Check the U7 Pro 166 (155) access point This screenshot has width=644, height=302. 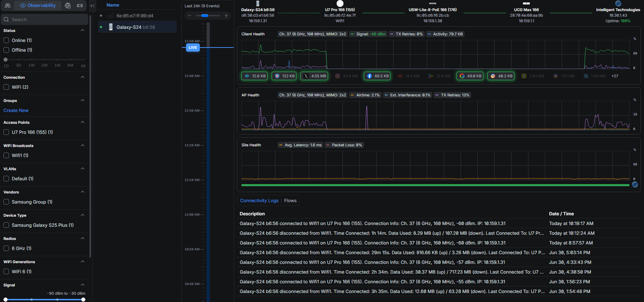click(6, 132)
